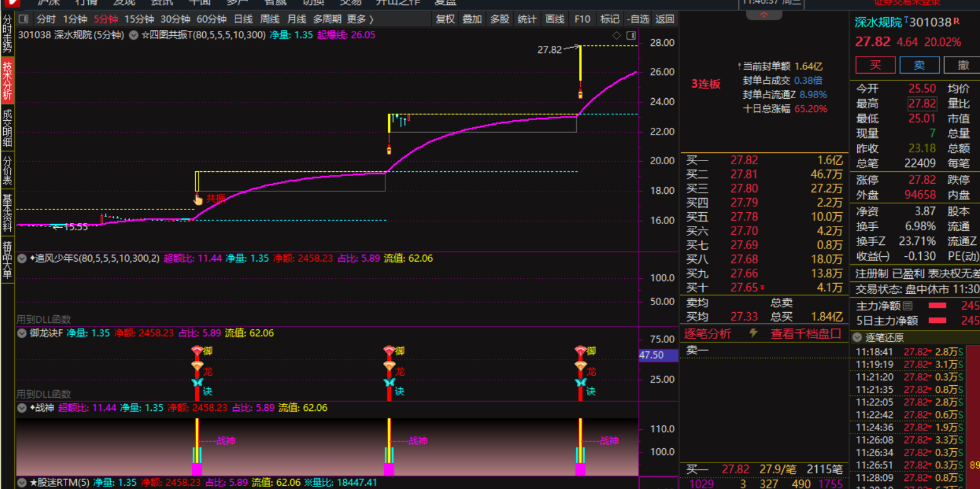Click the panel layout icon before 分时
The height and width of the screenshot is (489, 980).
23,19
